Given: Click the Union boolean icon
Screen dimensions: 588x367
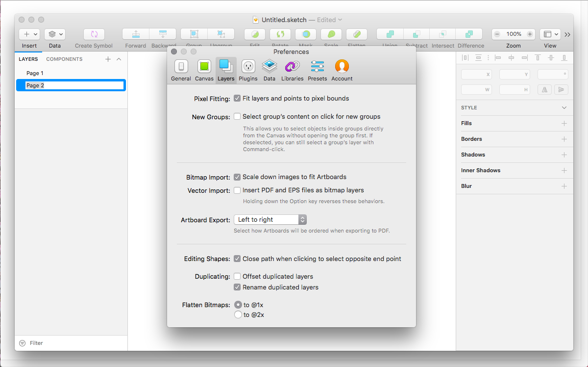Looking at the screenshot, I should (x=390, y=34).
